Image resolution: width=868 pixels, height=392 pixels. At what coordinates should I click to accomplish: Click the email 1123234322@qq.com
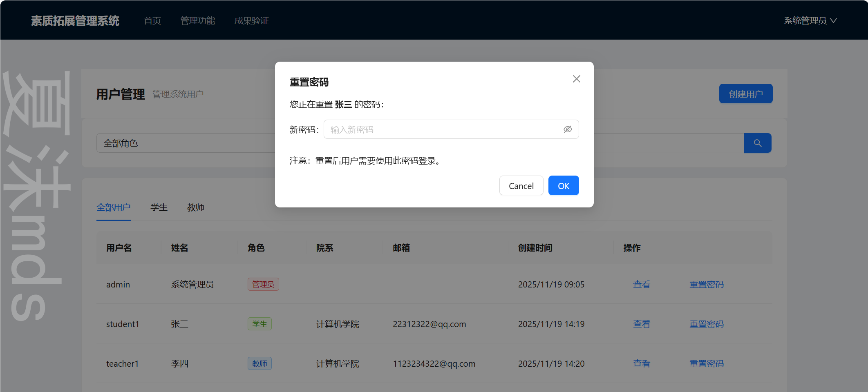pyautogui.click(x=434, y=363)
